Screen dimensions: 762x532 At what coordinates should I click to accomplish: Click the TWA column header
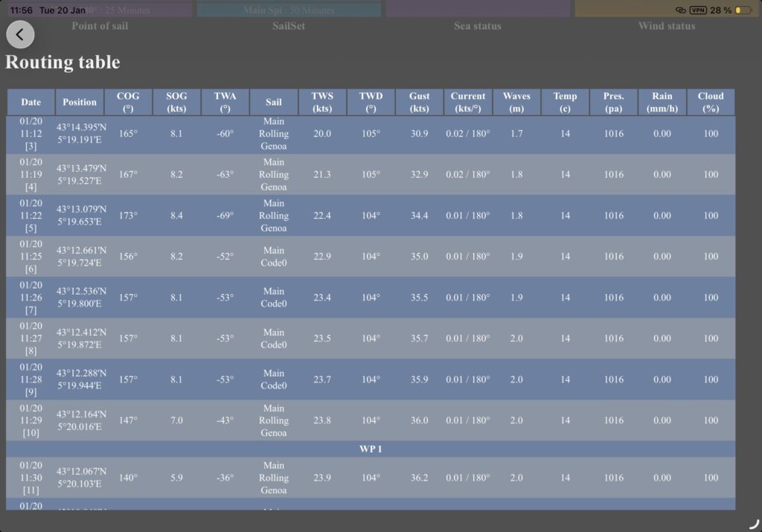(x=225, y=101)
